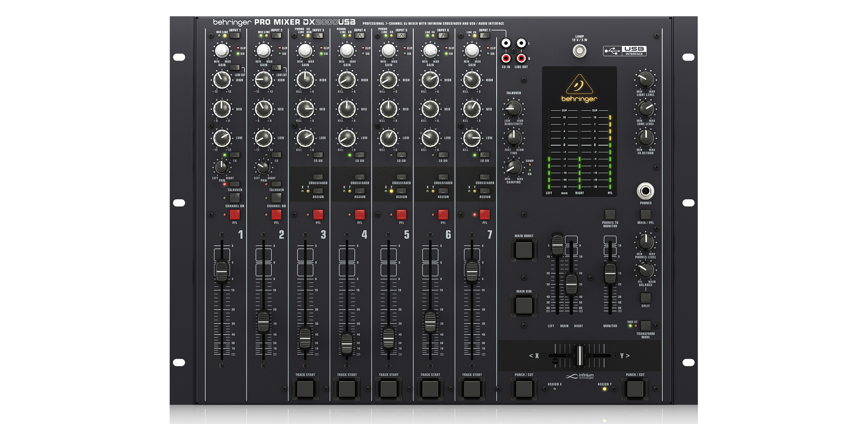Click the MONITOR fader handle

610,273
